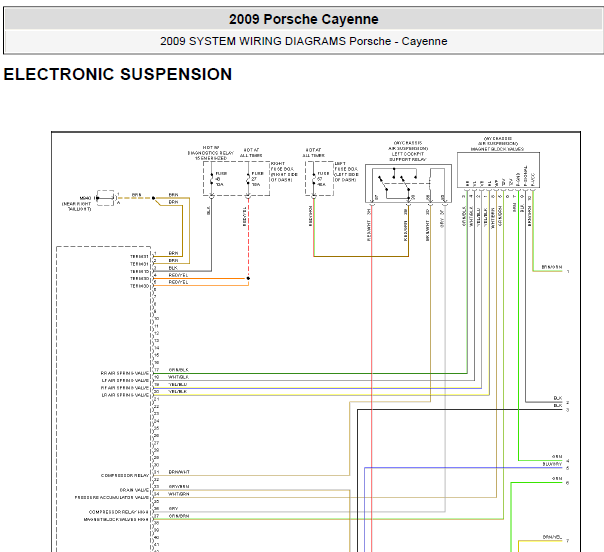This screenshot has height=552, width=604.
Task: Click the 'BLK' wire label at pin 3
Action: 173,268
